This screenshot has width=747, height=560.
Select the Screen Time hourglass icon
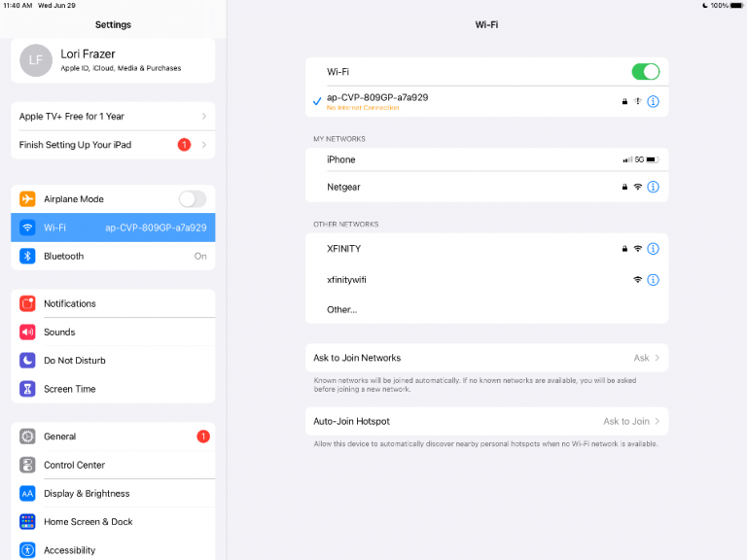27,389
